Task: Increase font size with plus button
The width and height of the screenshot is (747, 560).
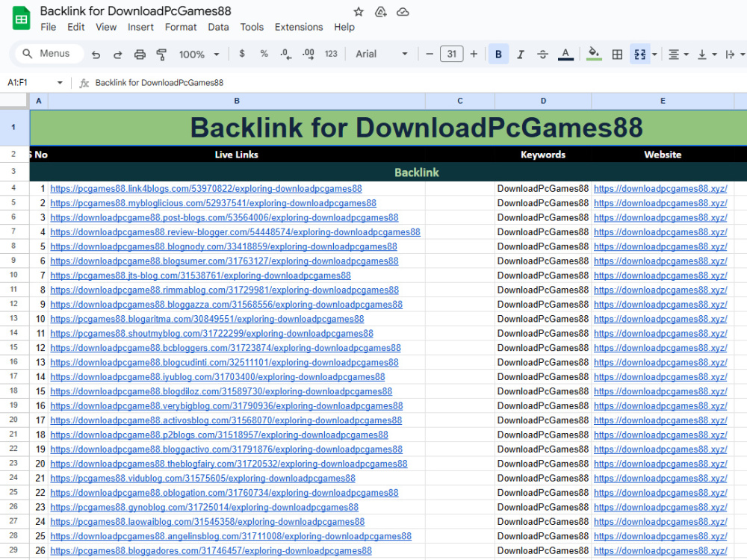Action: [474, 54]
